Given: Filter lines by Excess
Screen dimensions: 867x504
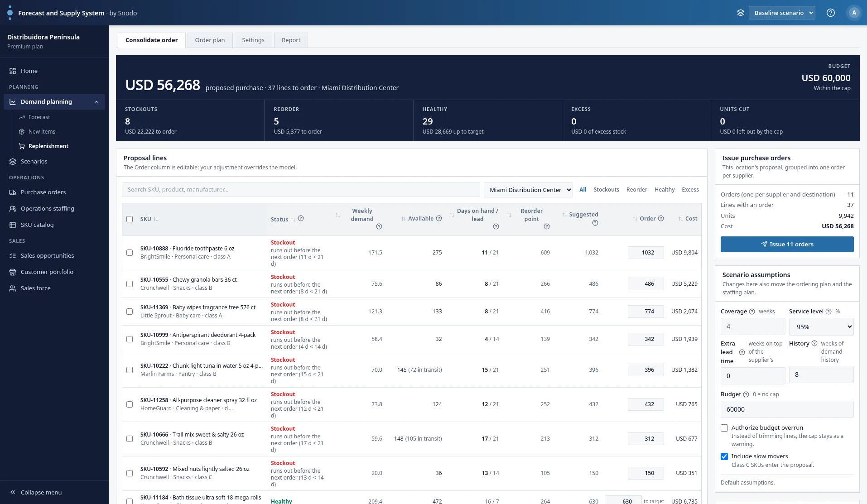Looking at the screenshot, I should click(x=690, y=190).
